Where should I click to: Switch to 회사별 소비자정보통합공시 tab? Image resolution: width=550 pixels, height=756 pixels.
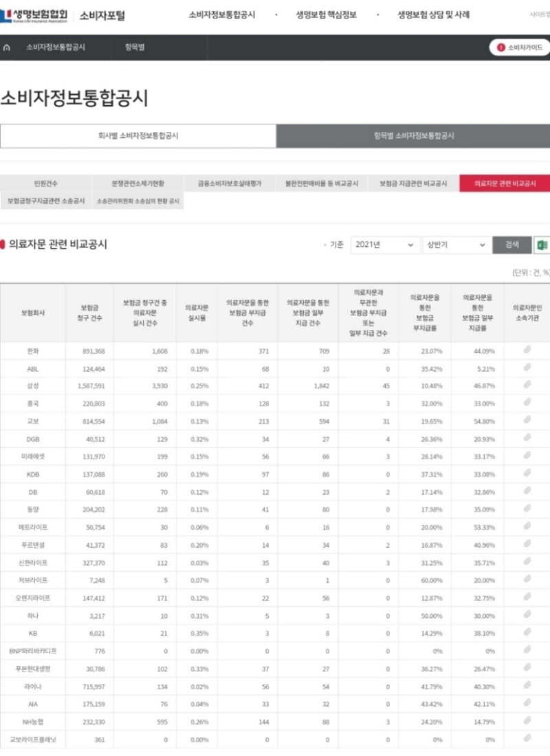138,136
